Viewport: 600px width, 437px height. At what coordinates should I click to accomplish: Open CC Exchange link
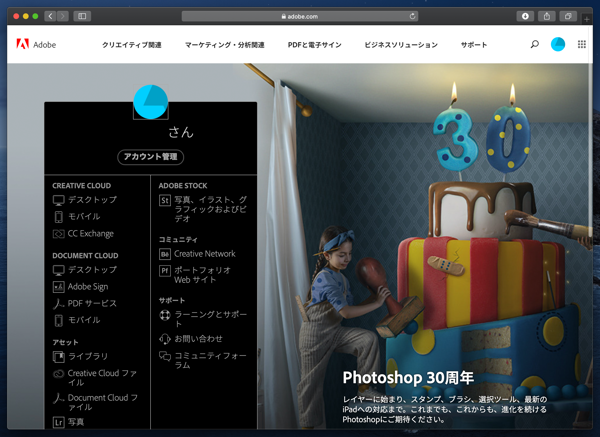91,233
